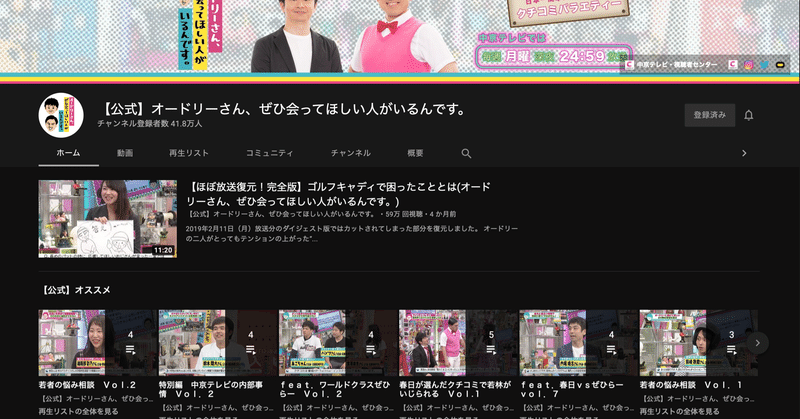This screenshot has width=800, height=419.
Task: Click the 11:20 duration badge
Action: tap(163, 250)
